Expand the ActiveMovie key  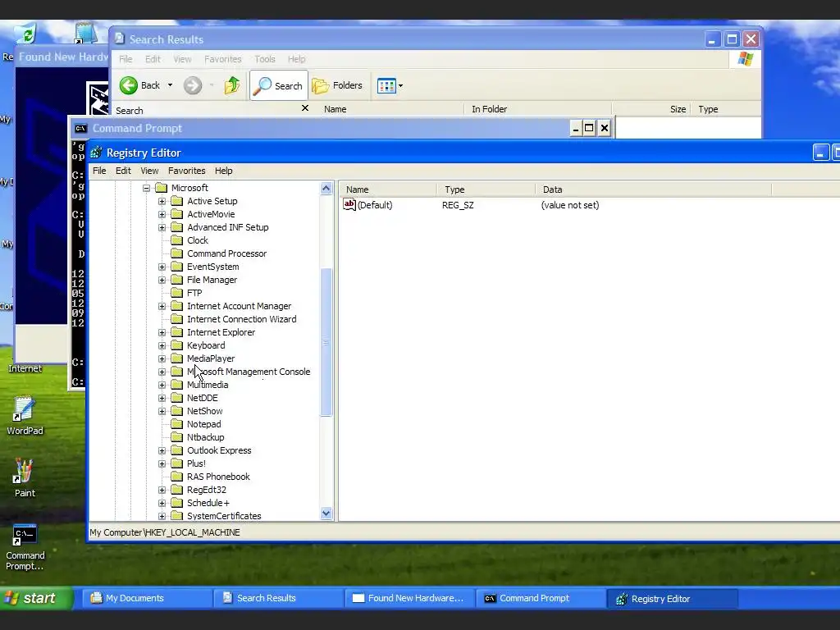click(162, 214)
